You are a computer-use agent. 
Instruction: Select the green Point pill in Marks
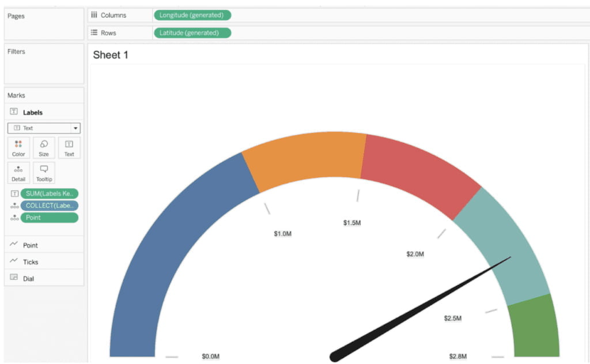(49, 218)
